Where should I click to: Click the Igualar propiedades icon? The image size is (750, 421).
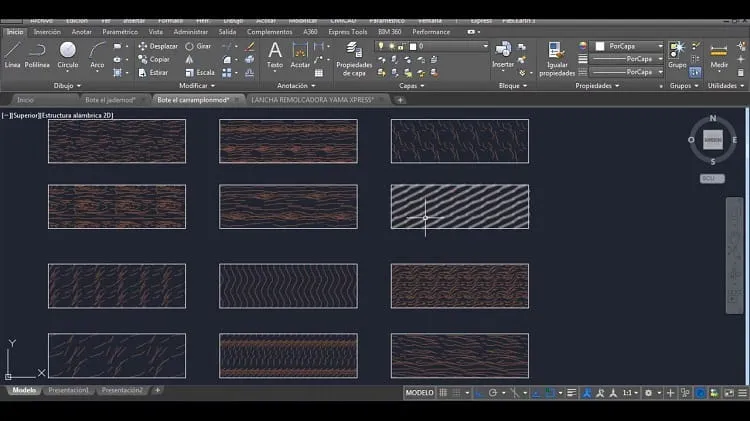point(557,59)
